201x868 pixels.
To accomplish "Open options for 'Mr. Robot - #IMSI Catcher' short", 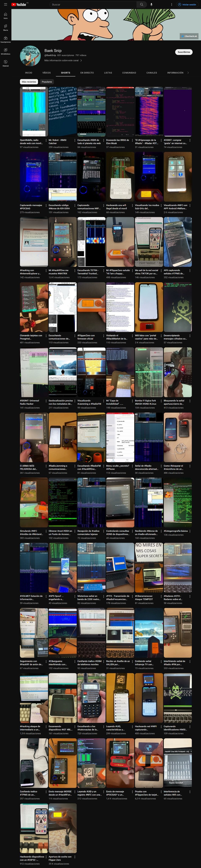I will (x=75, y=140).
